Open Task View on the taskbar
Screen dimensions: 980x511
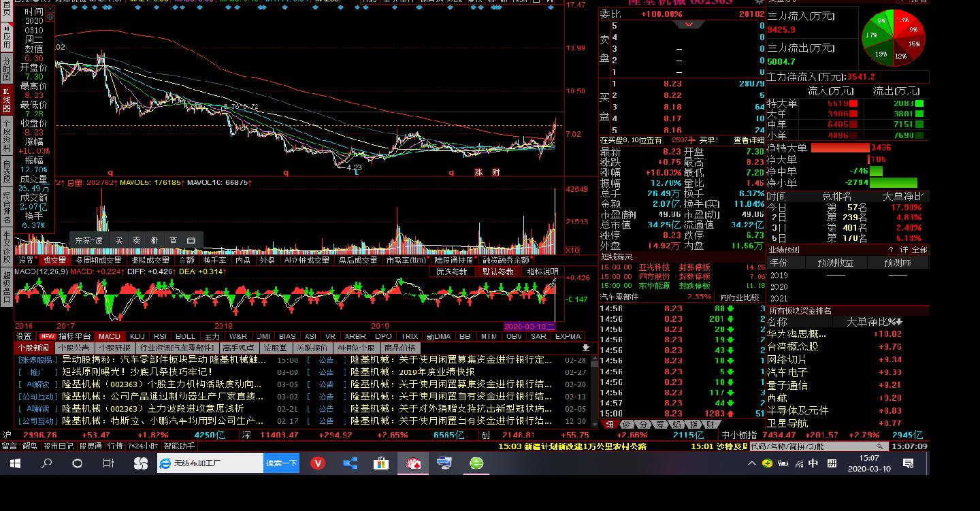click(108, 463)
